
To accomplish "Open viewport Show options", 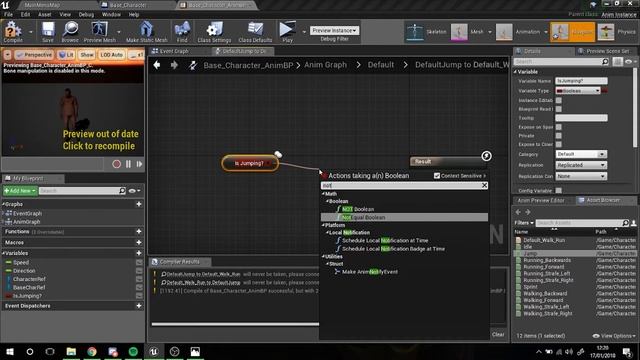I will click(x=87, y=55).
